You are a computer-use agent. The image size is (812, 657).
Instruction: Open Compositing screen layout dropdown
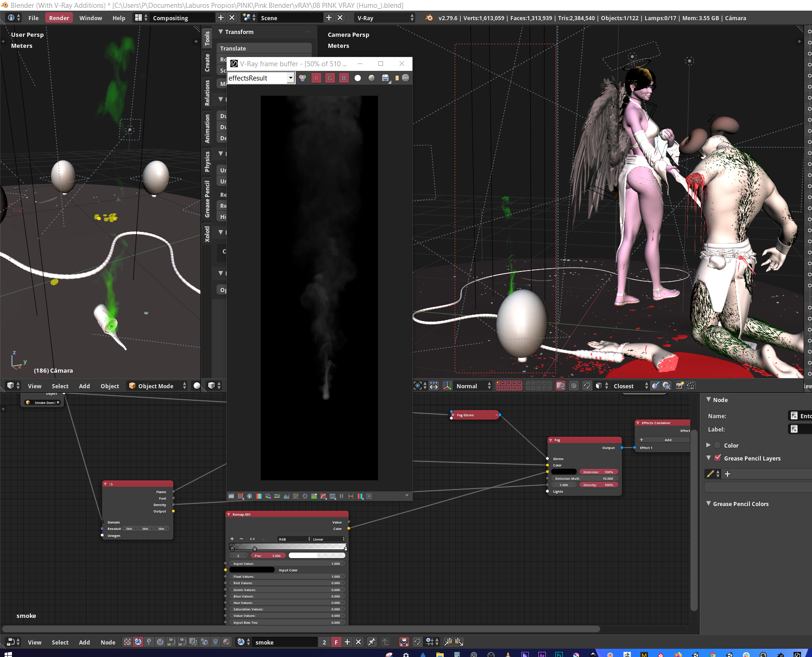click(x=140, y=17)
